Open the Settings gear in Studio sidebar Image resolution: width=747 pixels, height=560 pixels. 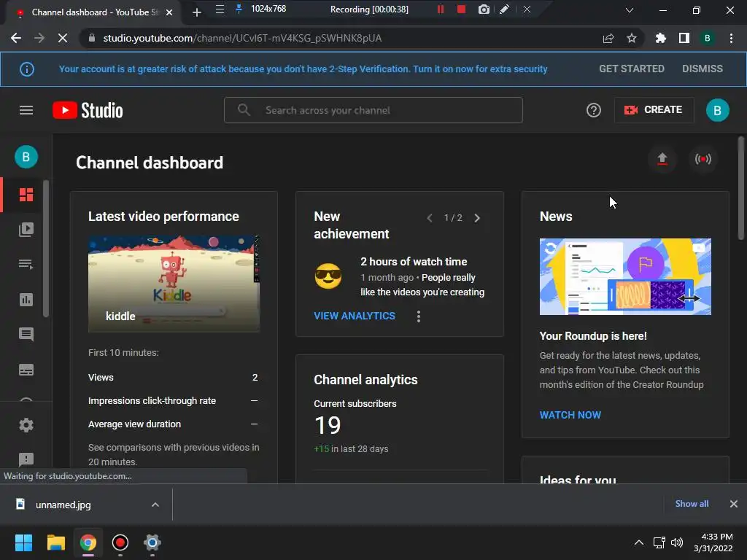[x=26, y=425]
